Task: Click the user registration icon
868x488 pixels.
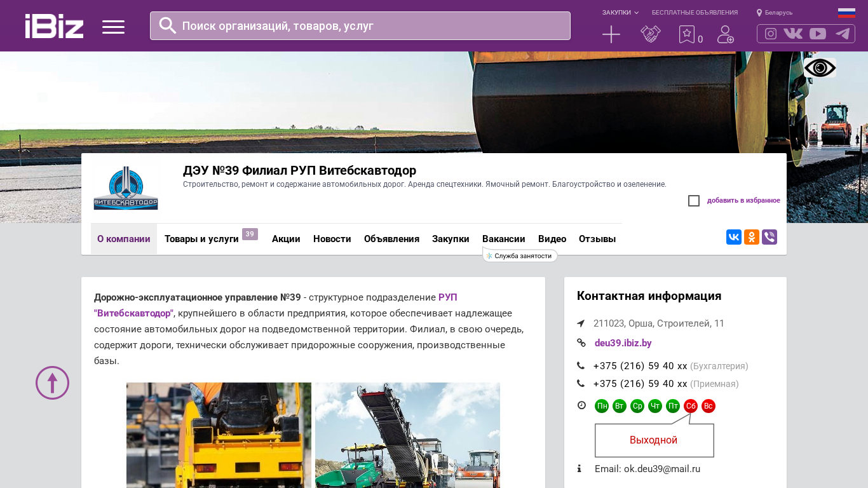Action: [726, 34]
